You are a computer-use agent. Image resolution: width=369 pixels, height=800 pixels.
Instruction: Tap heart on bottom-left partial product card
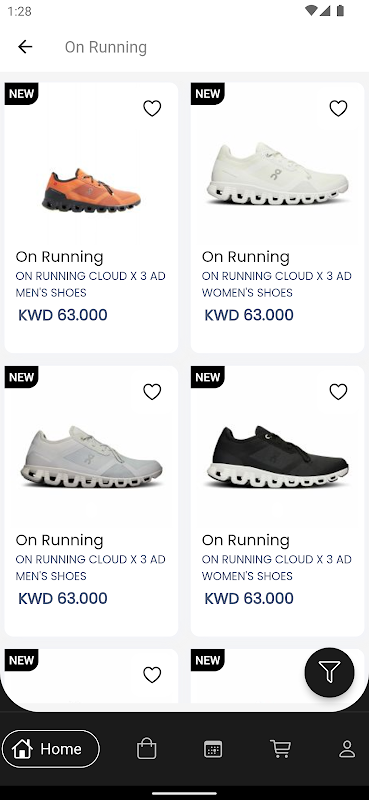pyautogui.click(x=152, y=675)
